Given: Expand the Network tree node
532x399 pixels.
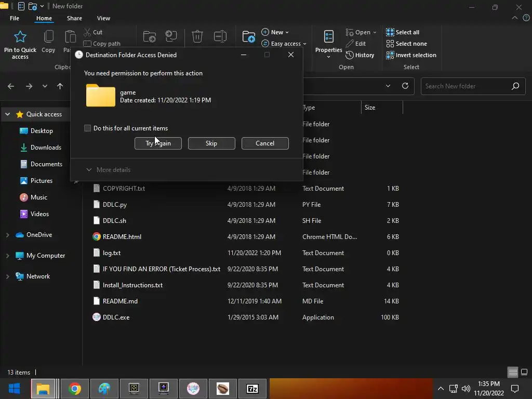Looking at the screenshot, I should click(x=7, y=276).
